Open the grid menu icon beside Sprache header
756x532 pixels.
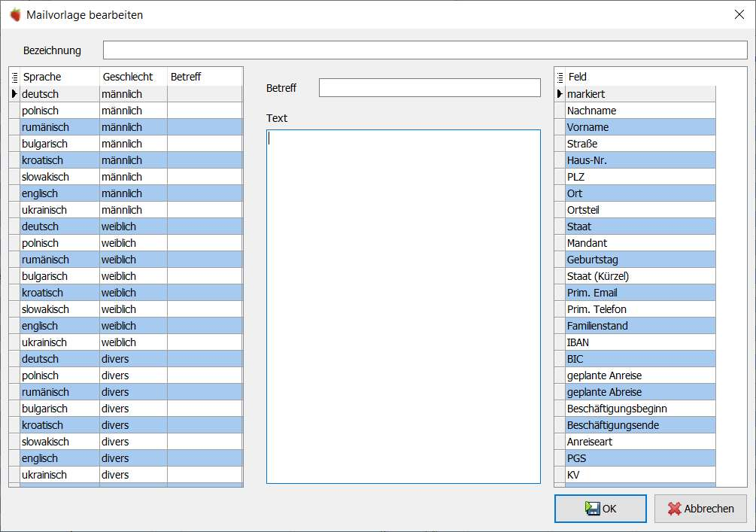[14, 78]
